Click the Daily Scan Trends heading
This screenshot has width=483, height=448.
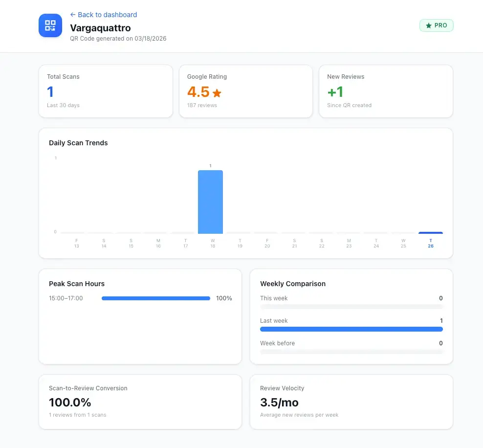pos(78,143)
